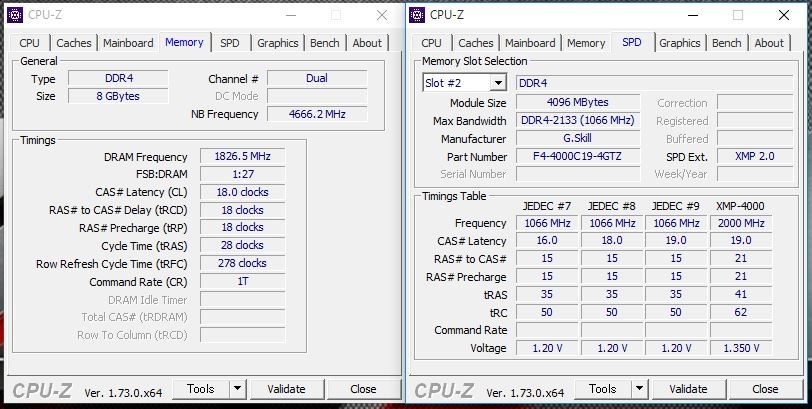Click the XMP-4000 column header
812x409 pixels.
741,206
